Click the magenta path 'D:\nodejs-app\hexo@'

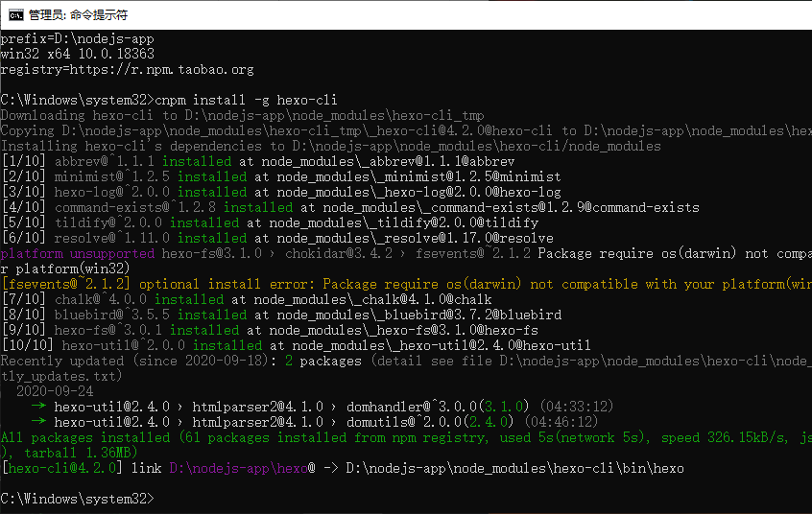click(243, 468)
